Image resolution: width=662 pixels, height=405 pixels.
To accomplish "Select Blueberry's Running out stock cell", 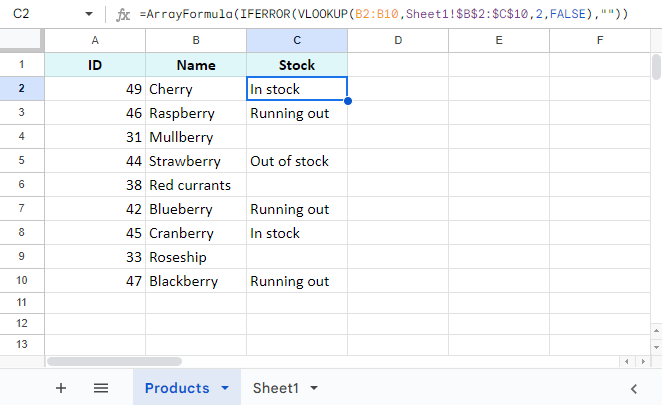I will (x=297, y=209).
